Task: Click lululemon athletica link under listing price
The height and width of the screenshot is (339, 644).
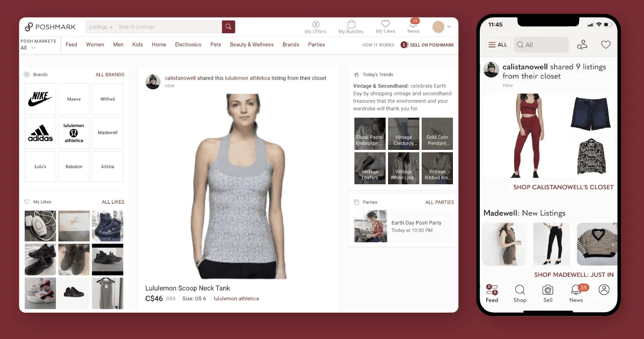Action: click(236, 299)
